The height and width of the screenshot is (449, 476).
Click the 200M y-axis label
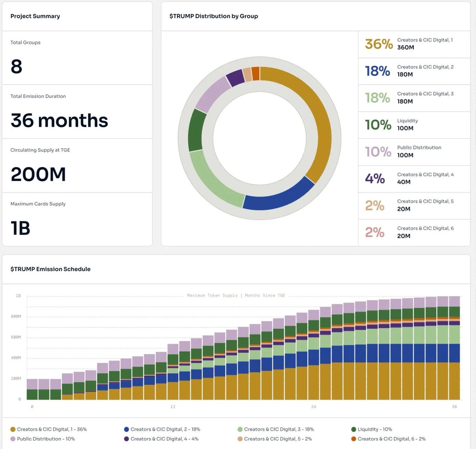(x=16, y=379)
